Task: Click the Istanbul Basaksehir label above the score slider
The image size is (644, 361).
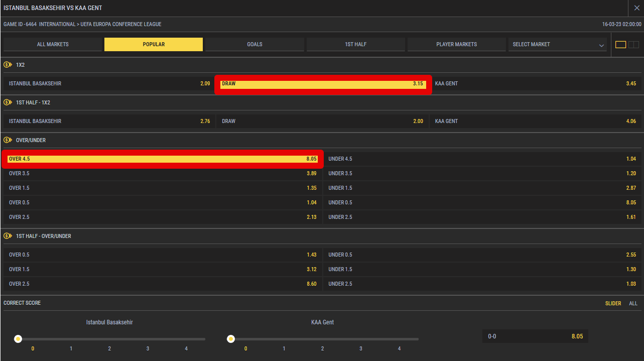Action: (109, 322)
